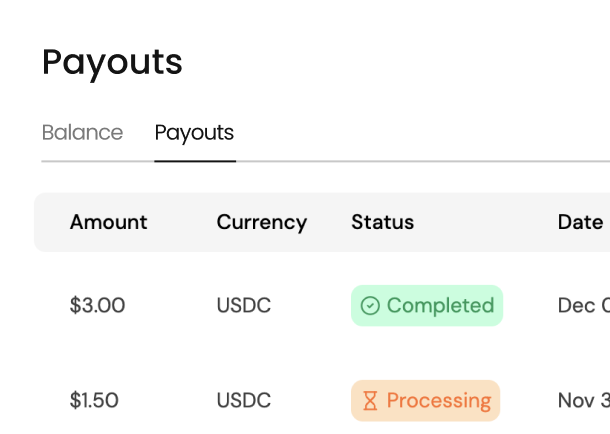Select the $3.00 payout amount
The image size is (610, 434).
97,306
